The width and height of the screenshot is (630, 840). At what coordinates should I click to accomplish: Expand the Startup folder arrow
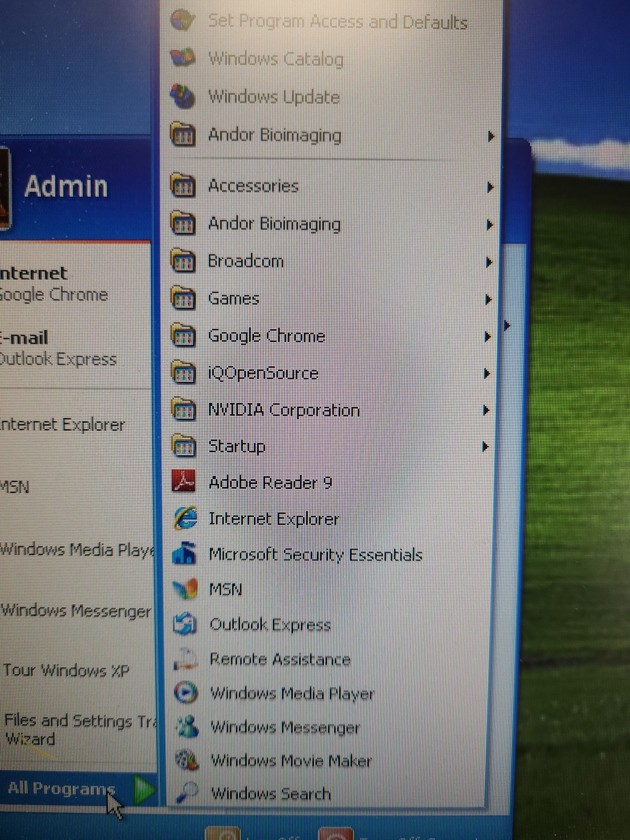click(x=485, y=447)
